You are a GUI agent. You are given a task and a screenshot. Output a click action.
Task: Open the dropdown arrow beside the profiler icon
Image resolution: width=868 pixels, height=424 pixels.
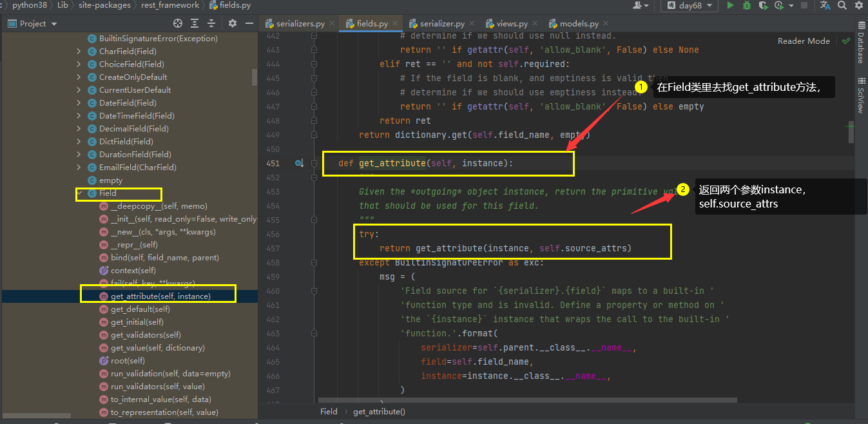[x=791, y=5]
